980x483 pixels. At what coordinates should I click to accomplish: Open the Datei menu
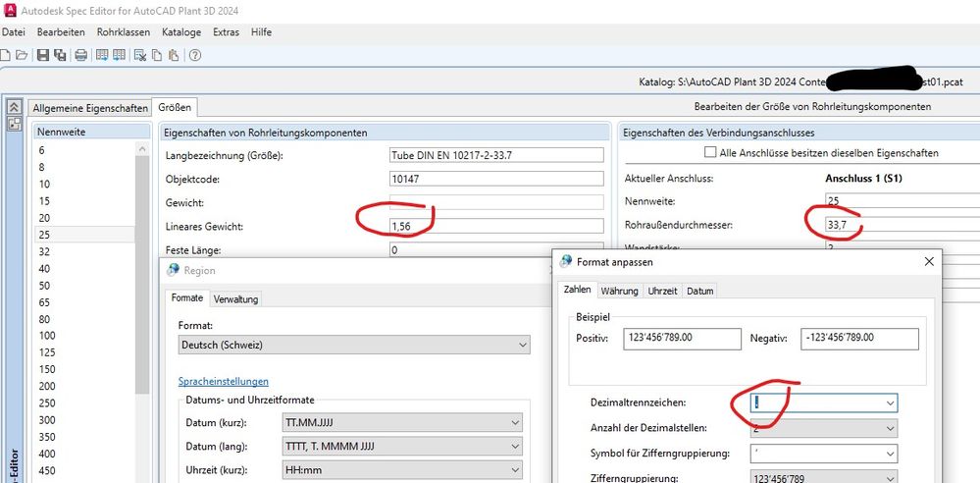coord(13,32)
